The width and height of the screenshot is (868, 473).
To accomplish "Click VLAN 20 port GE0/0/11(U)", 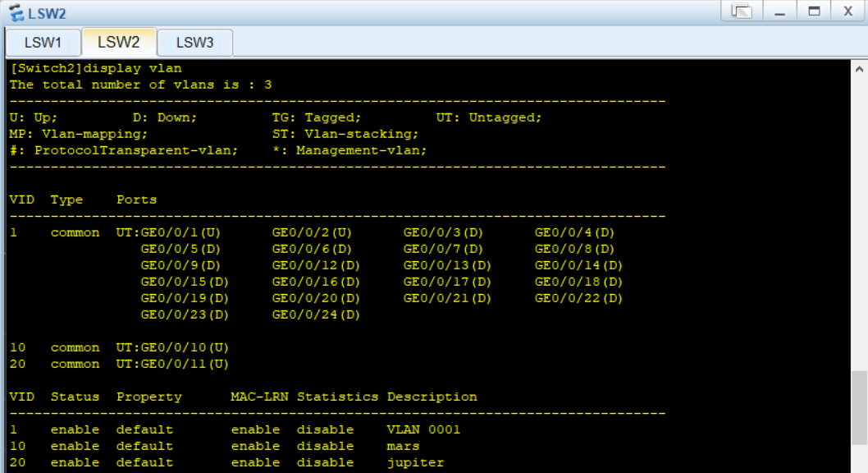I will [x=185, y=364].
